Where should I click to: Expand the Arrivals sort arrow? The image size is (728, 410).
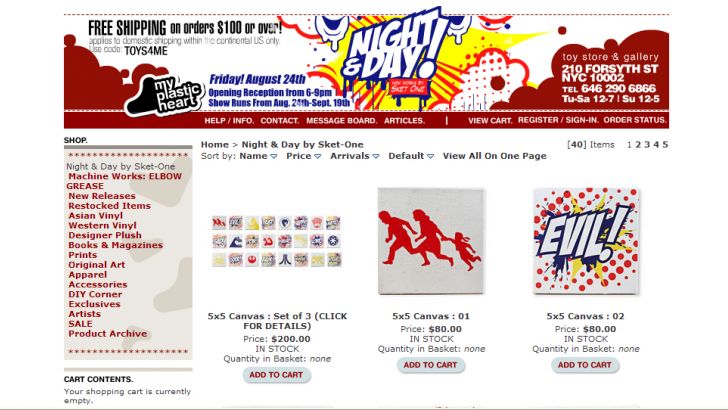(376, 156)
